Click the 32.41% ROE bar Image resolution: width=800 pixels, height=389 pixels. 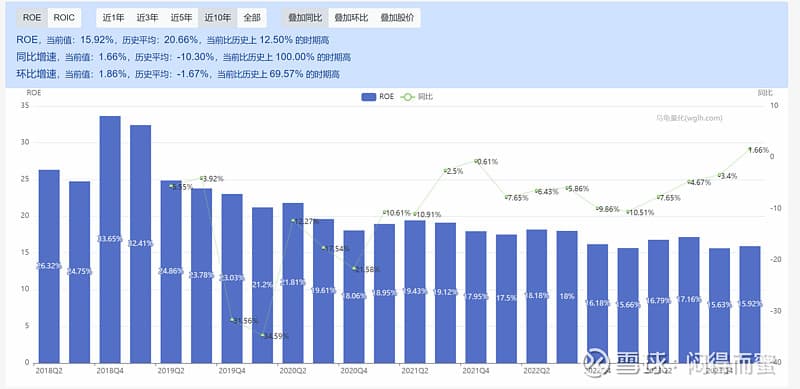tap(140, 244)
